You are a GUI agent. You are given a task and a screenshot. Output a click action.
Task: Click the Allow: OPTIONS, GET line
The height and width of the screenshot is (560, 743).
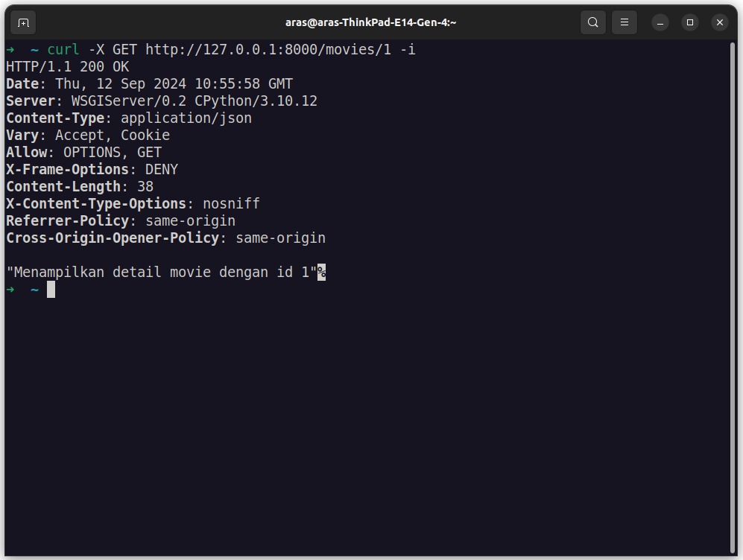84,153
